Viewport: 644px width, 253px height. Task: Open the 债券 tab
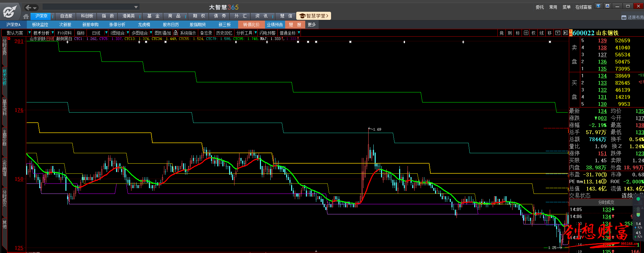coord(220,16)
